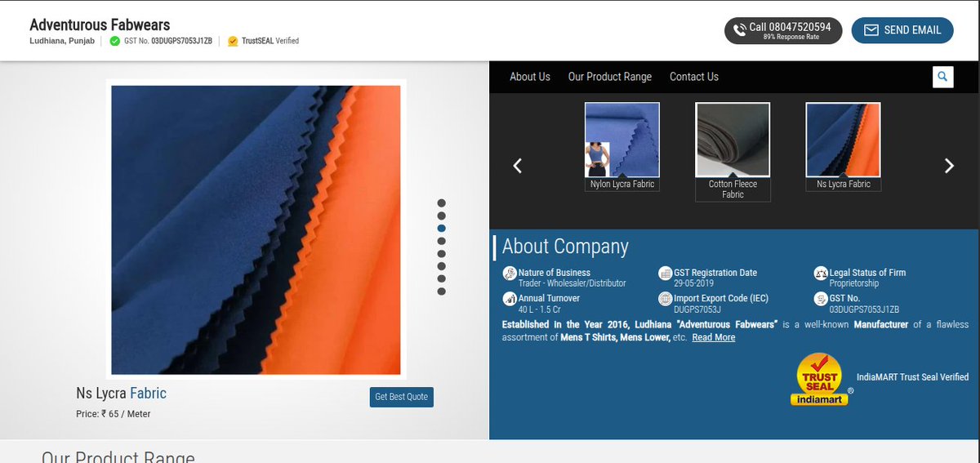Click the search magnifier icon
This screenshot has width=980, height=463.
[942, 77]
